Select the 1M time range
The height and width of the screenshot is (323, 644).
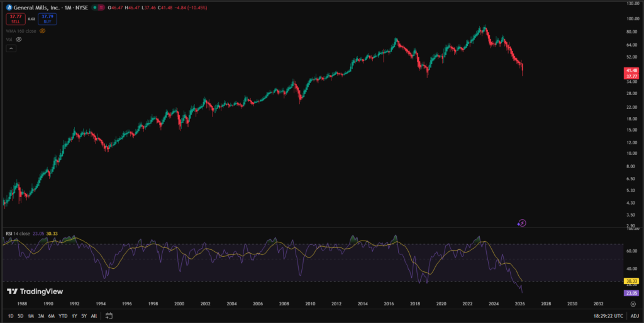pos(31,316)
